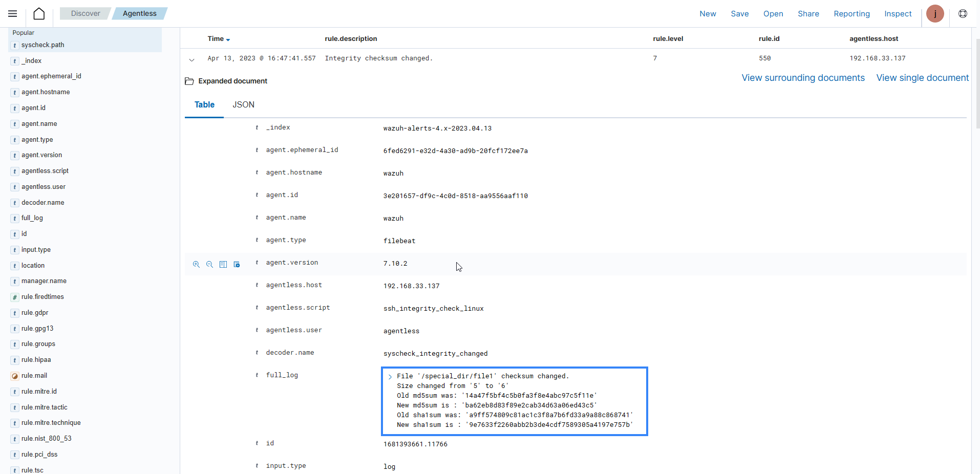Select manager.name field in sidebar
The height and width of the screenshot is (474, 980).
44,281
